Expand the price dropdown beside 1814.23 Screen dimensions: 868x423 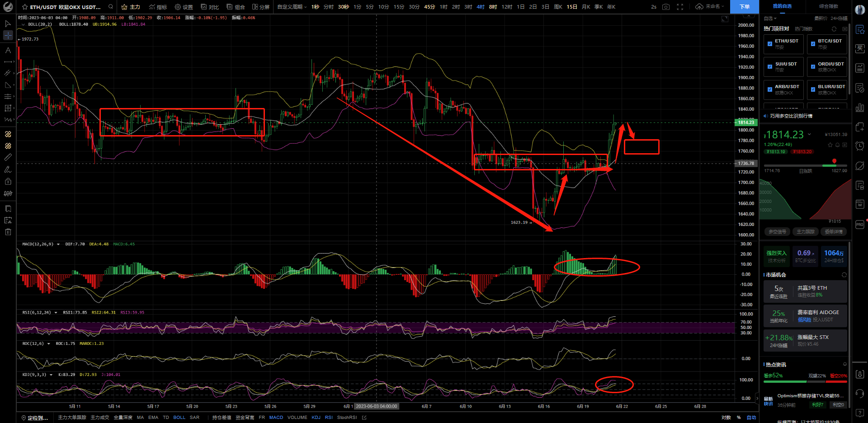coord(809,134)
